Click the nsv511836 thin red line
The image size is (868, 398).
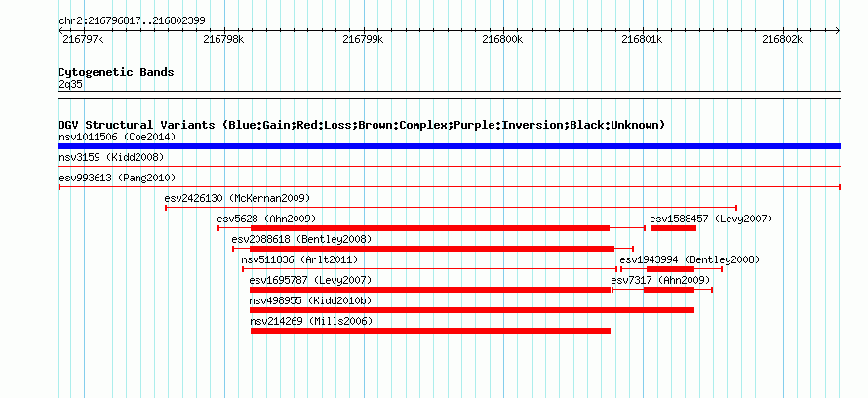(x=429, y=269)
